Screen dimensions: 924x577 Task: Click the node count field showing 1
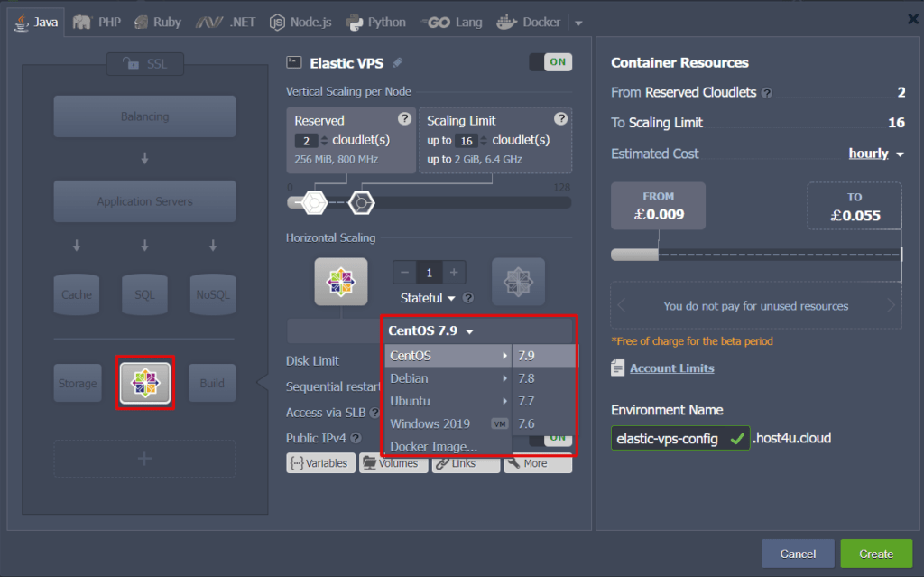(x=429, y=272)
